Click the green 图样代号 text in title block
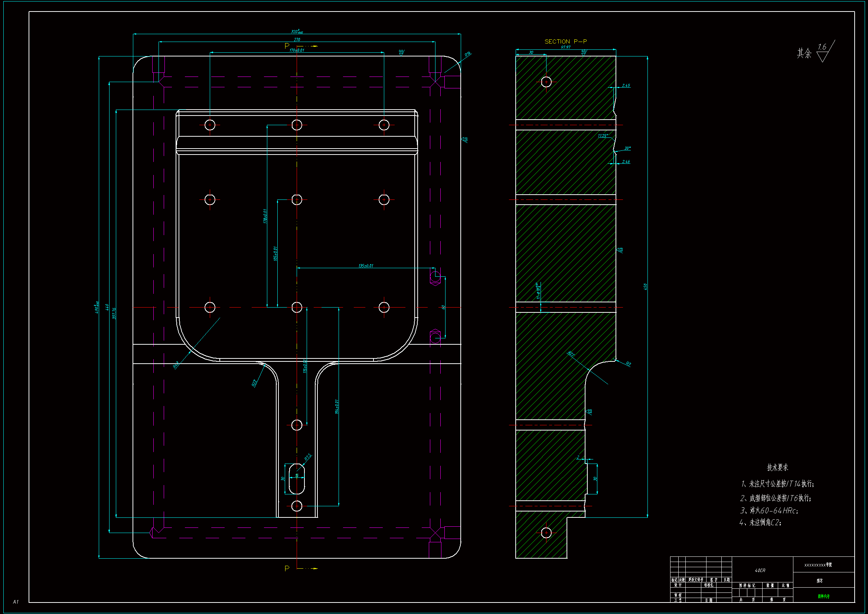 pyautogui.click(x=823, y=597)
